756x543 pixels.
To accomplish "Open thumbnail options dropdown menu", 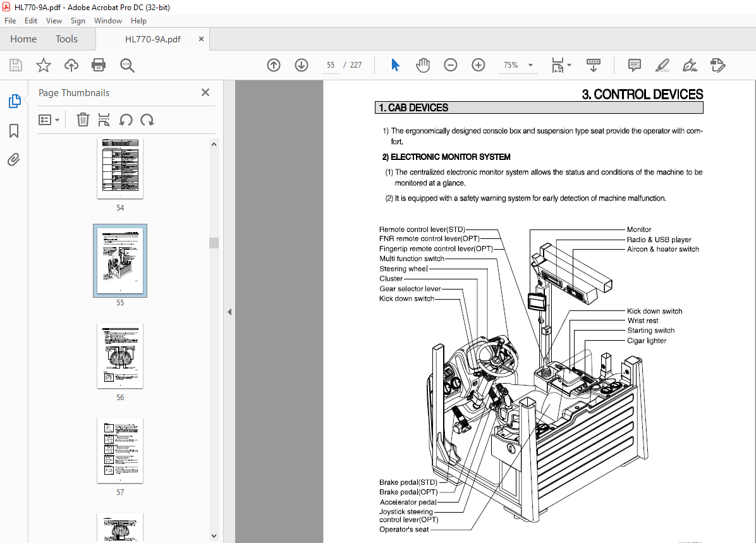I will (49, 119).
